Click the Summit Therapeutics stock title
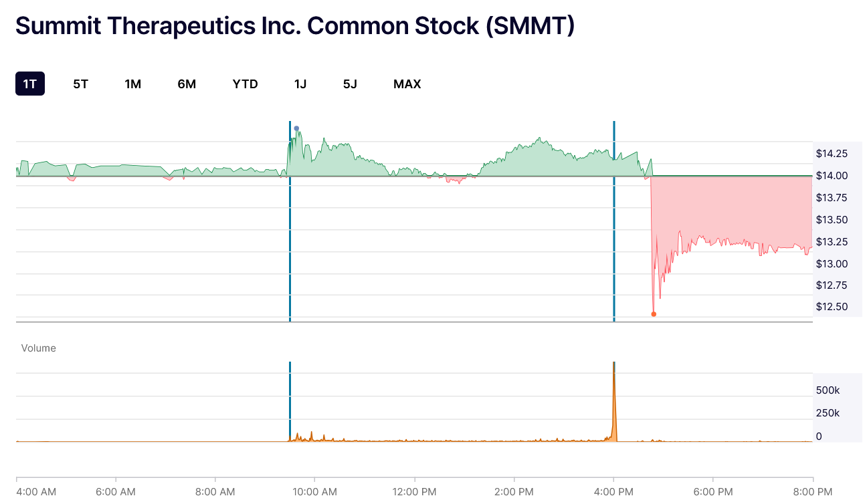The height and width of the screenshot is (504, 865). (x=295, y=26)
